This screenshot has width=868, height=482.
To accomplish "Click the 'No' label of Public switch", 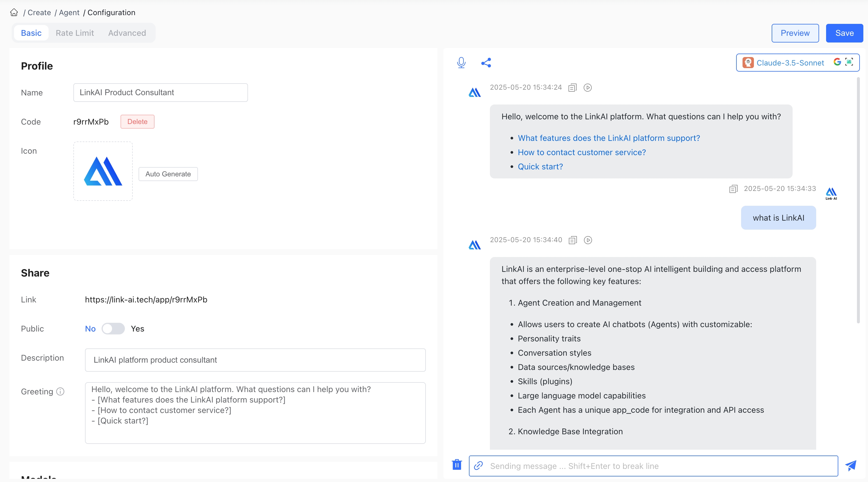I will (90, 329).
